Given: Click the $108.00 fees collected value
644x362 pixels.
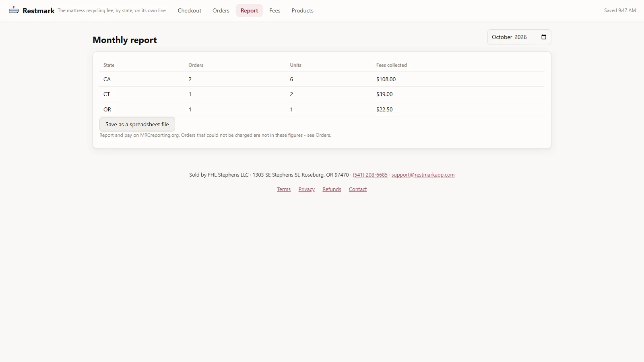Looking at the screenshot, I should click(x=386, y=79).
